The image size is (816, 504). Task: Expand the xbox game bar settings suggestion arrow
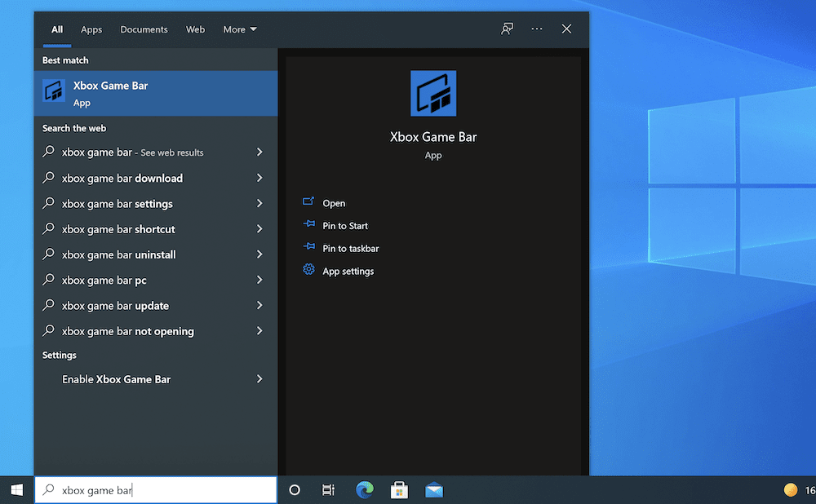(259, 203)
